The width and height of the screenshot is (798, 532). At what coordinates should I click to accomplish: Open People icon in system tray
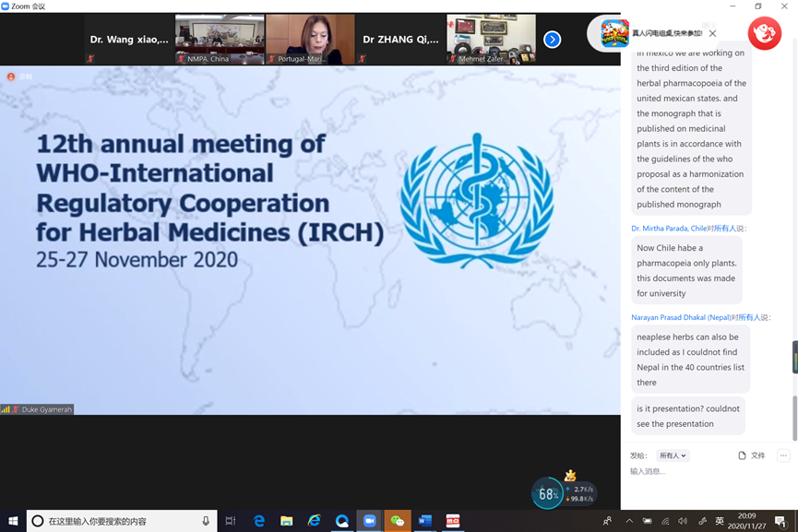point(608,521)
